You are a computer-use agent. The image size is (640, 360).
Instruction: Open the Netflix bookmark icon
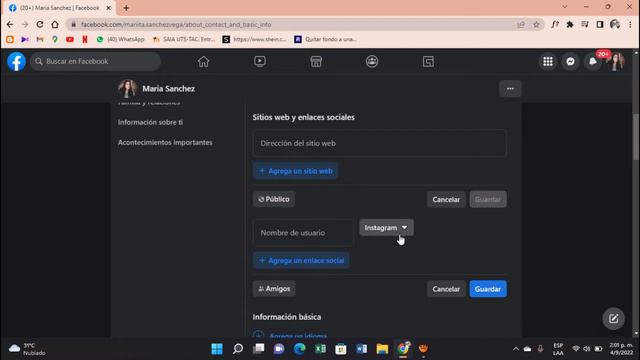point(85,39)
